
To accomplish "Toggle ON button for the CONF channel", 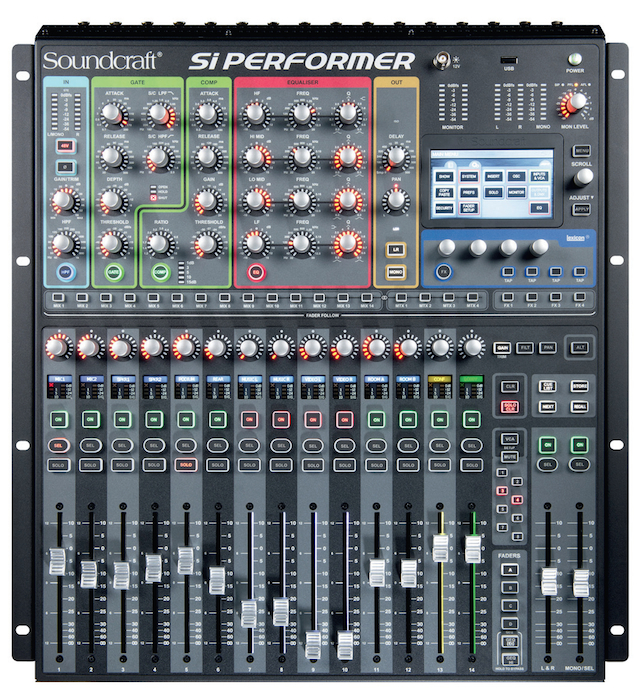I will pos(440,419).
